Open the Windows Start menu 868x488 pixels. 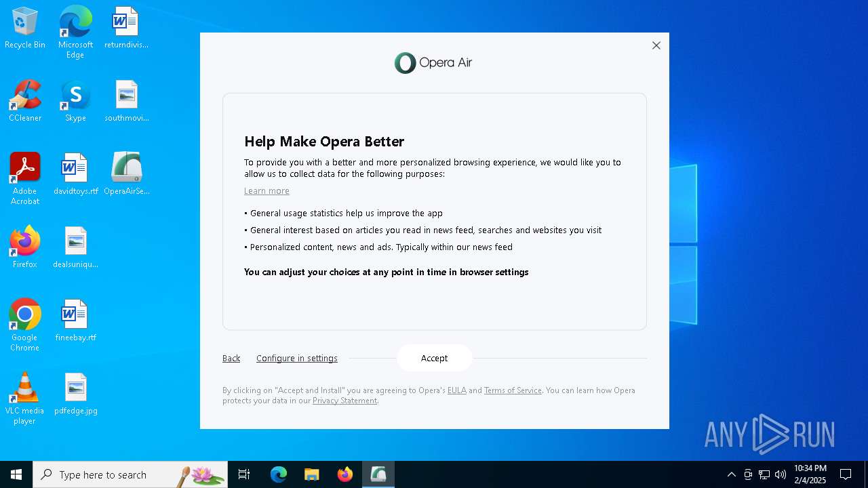tap(16, 474)
